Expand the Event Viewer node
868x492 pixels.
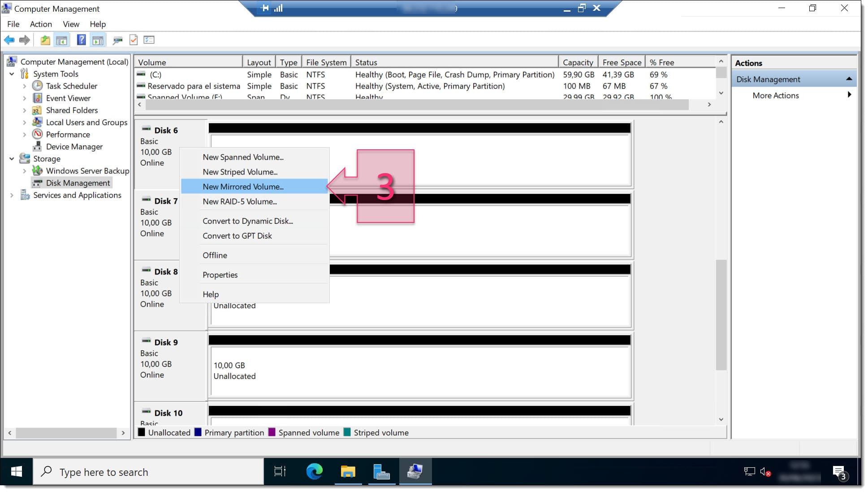point(25,98)
